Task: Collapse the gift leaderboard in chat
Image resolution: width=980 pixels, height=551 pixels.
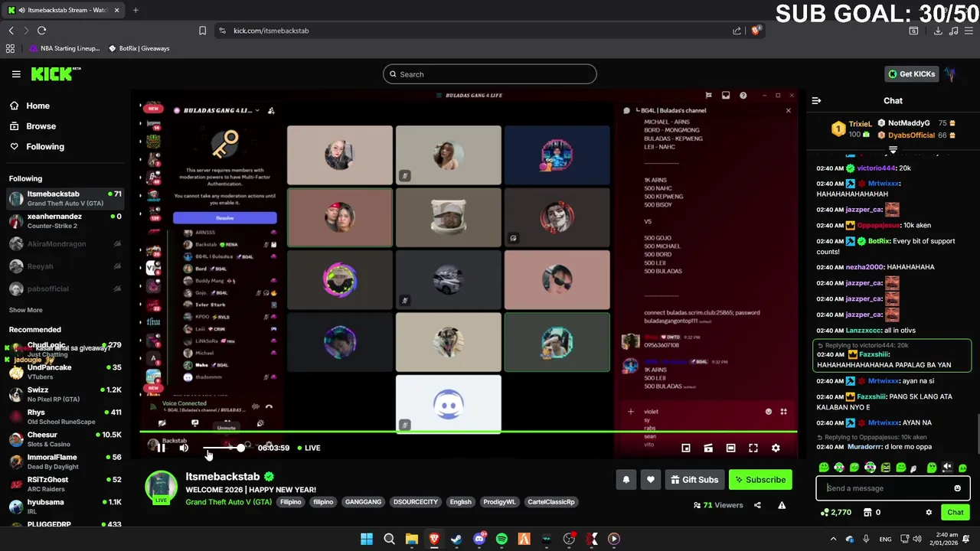Action: 893,150
